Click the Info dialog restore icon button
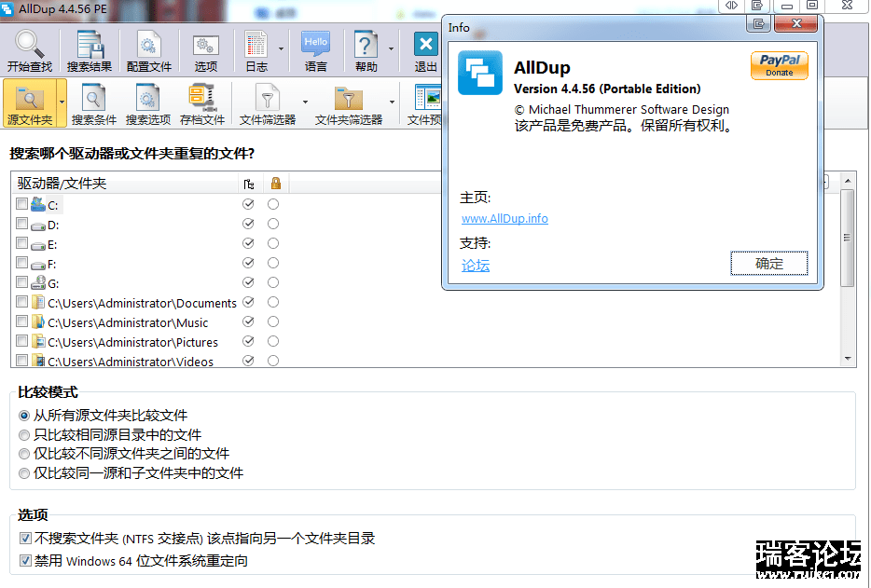 [758, 24]
